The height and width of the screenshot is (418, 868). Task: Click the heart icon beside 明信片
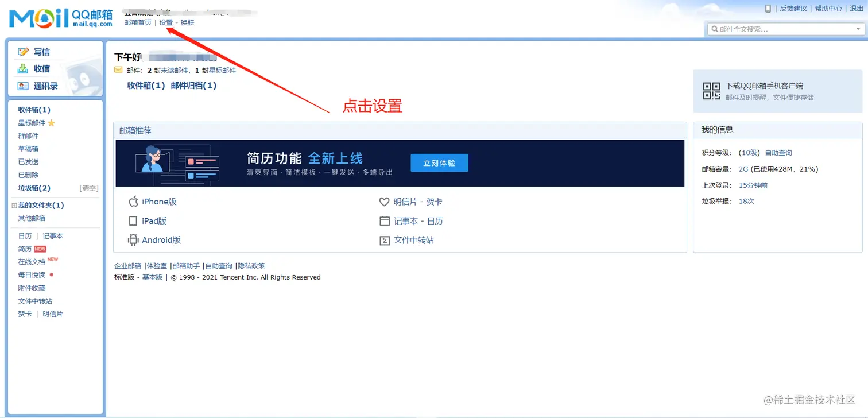pyautogui.click(x=385, y=202)
